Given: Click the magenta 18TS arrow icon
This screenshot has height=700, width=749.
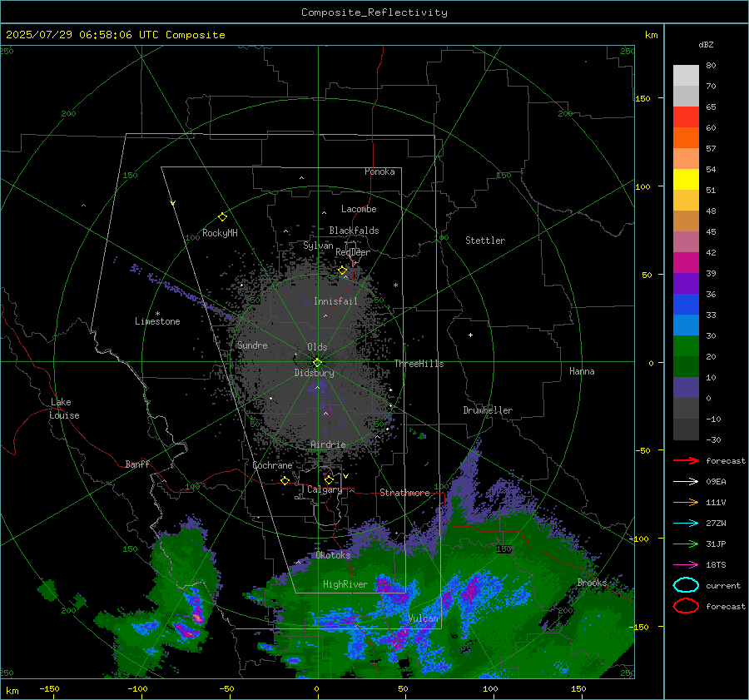Looking at the screenshot, I should [x=686, y=565].
